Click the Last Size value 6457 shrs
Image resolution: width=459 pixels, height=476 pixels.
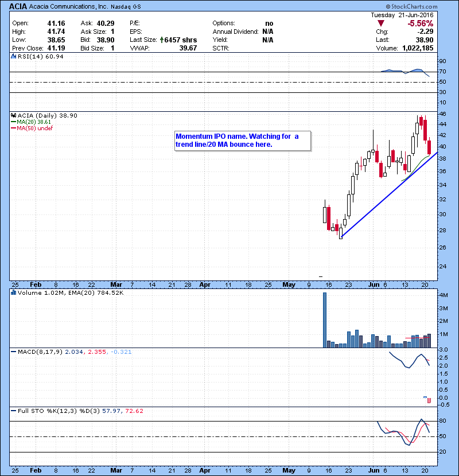(180, 40)
